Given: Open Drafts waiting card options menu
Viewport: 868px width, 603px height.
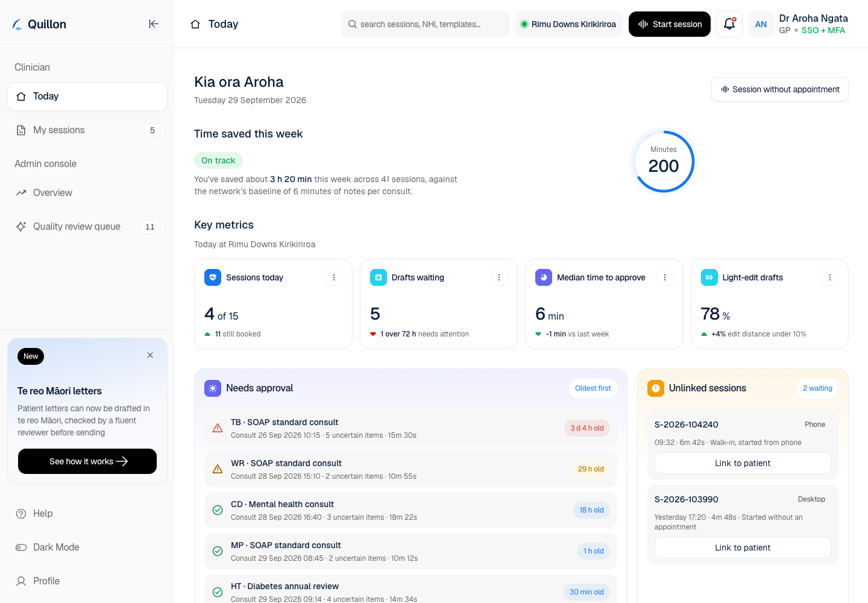Looking at the screenshot, I should pos(499,277).
